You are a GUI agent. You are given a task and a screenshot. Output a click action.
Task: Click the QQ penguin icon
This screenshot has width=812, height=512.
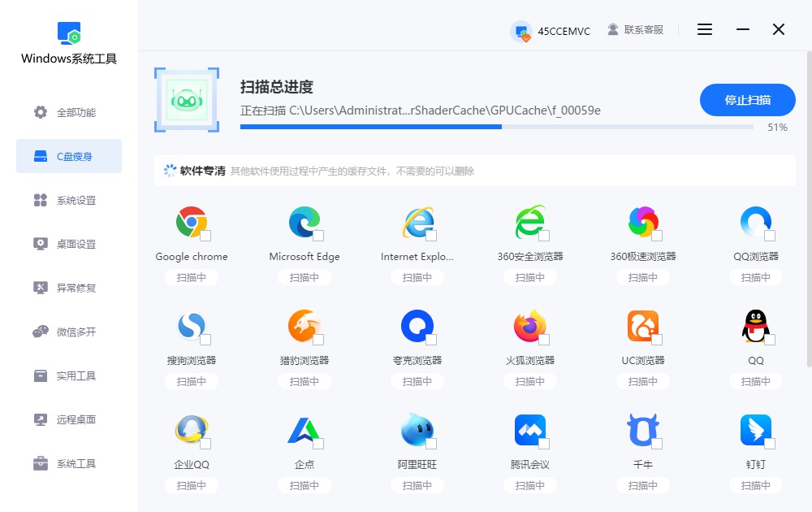[x=756, y=327]
